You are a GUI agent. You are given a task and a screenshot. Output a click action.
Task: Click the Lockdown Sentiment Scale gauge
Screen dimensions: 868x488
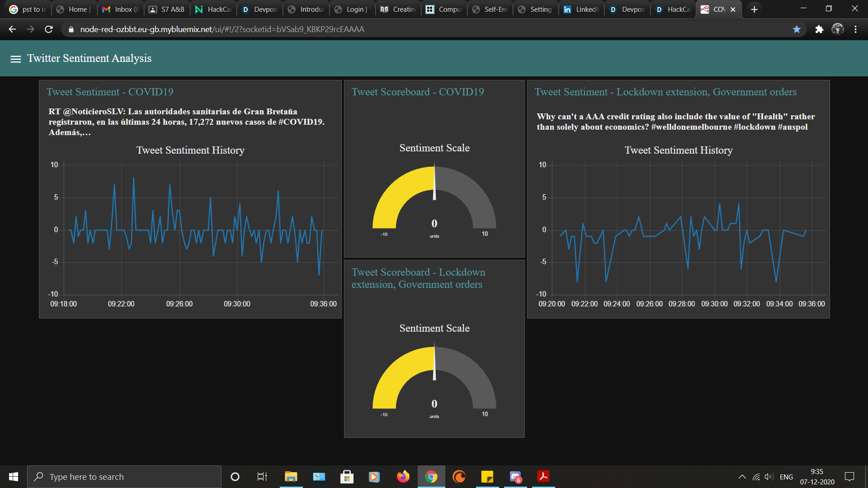(434, 379)
